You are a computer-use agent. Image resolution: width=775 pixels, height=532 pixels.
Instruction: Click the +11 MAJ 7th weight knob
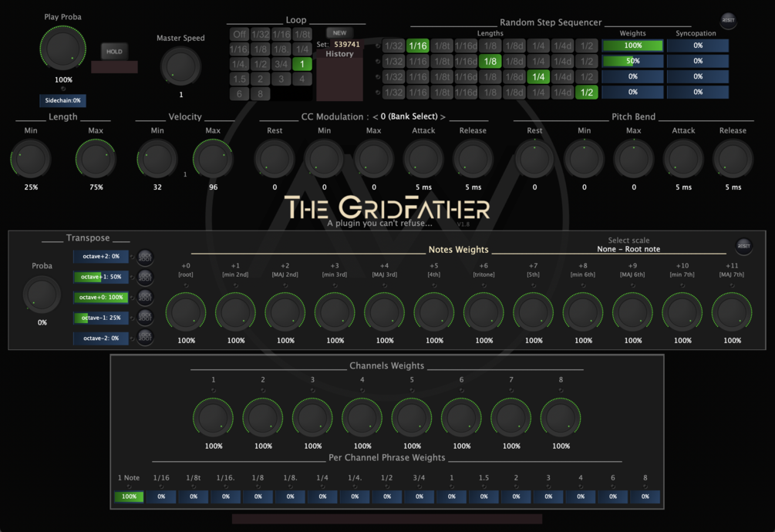[x=732, y=312]
